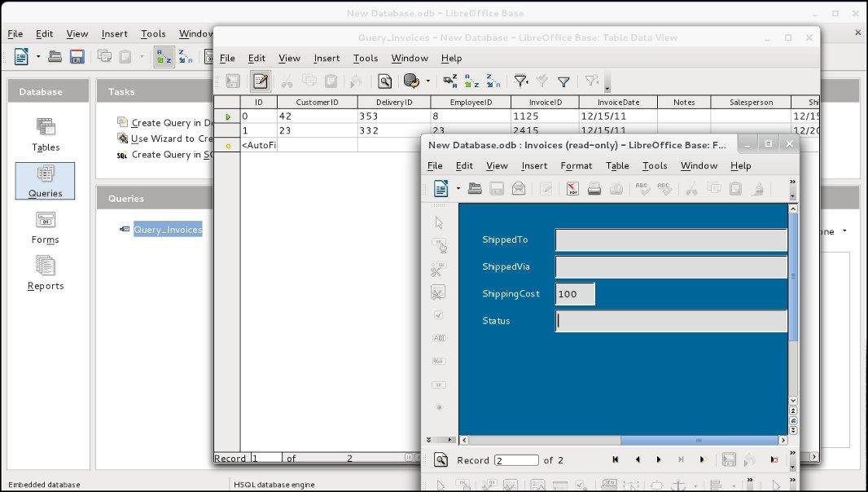Create a new record in the form navigation bar
The image size is (868, 492).
tap(703, 460)
